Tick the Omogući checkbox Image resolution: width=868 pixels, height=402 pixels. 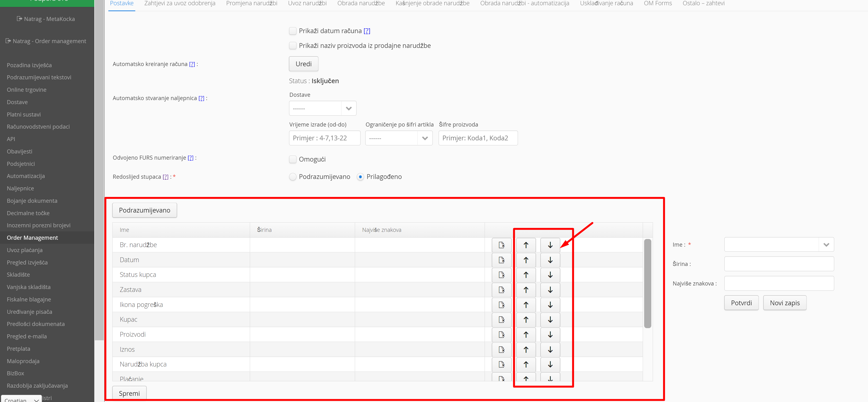coord(293,159)
